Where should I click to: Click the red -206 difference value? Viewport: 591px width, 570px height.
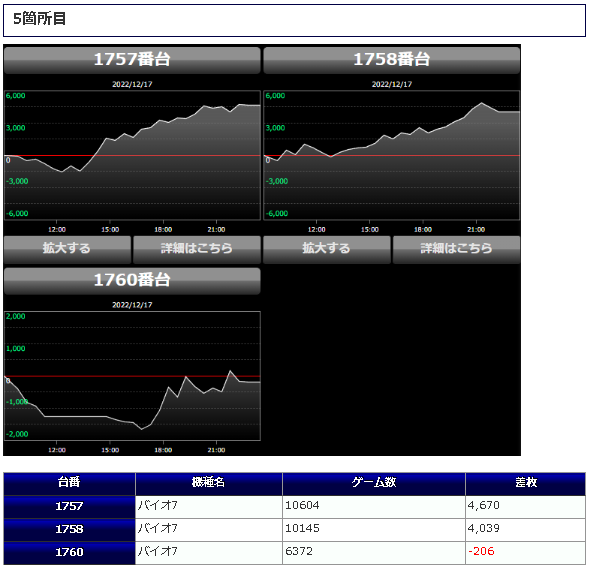pos(481,553)
